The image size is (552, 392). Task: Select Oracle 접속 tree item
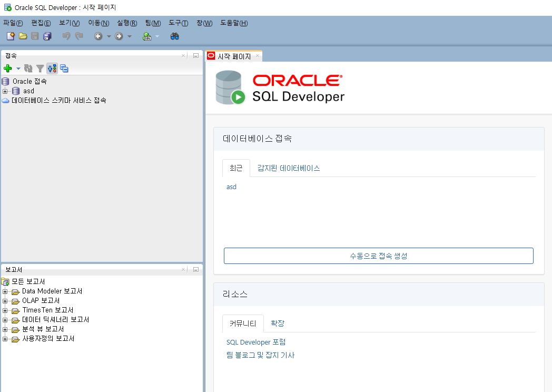click(29, 81)
